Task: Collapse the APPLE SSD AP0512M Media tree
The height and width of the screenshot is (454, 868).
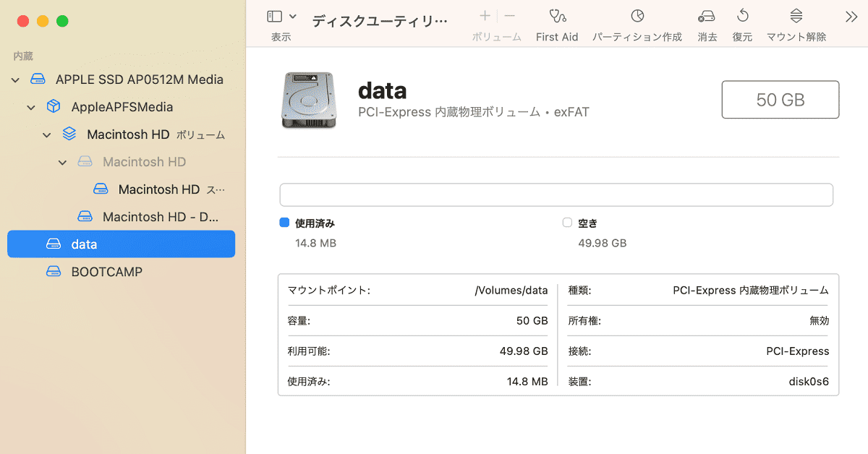Action: coord(16,80)
